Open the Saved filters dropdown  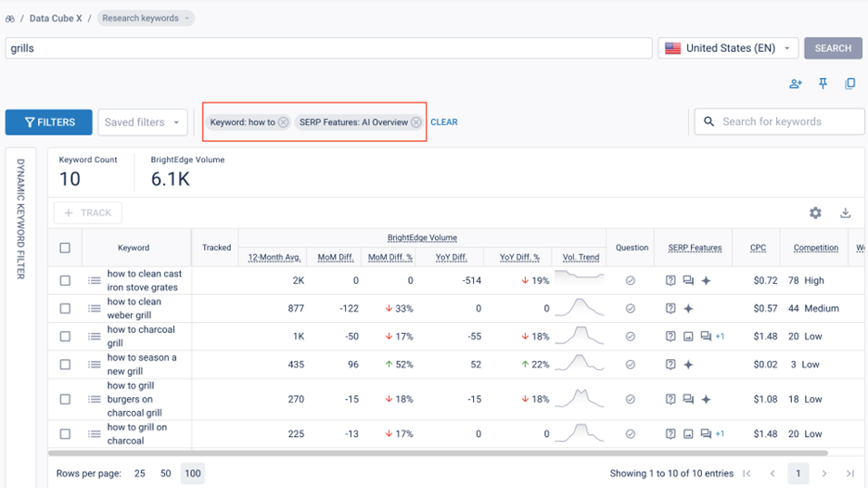[x=142, y=122]
